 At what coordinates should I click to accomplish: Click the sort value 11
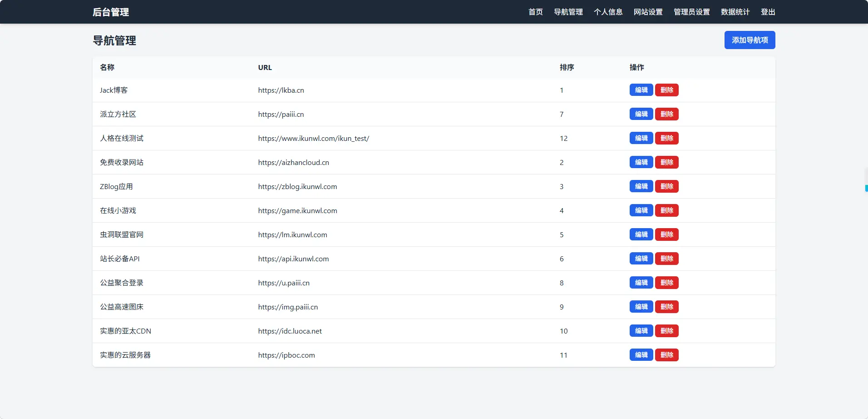pyautogui.click(x=563, y=355)
